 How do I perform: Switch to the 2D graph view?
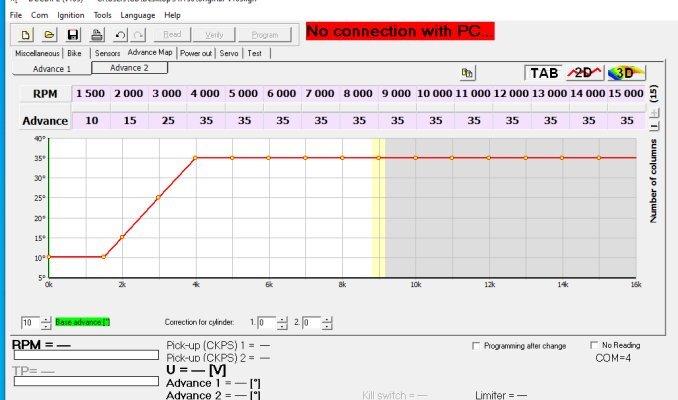(585, 73)
